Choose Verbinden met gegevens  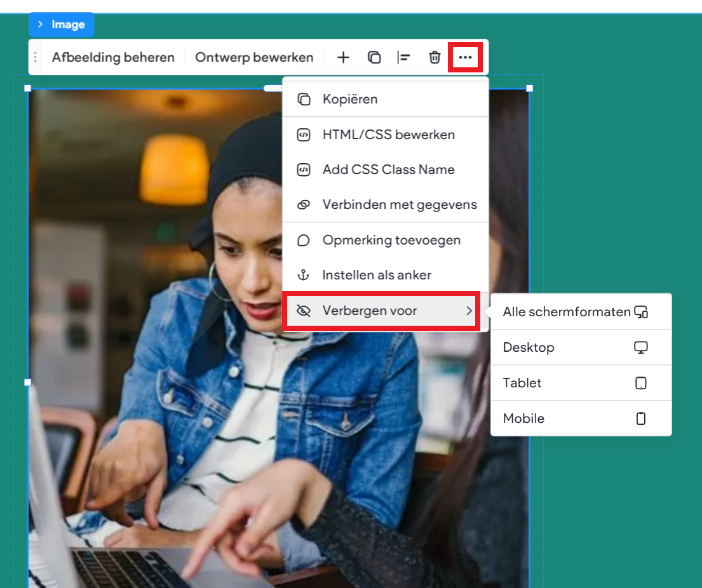point(386,204)
